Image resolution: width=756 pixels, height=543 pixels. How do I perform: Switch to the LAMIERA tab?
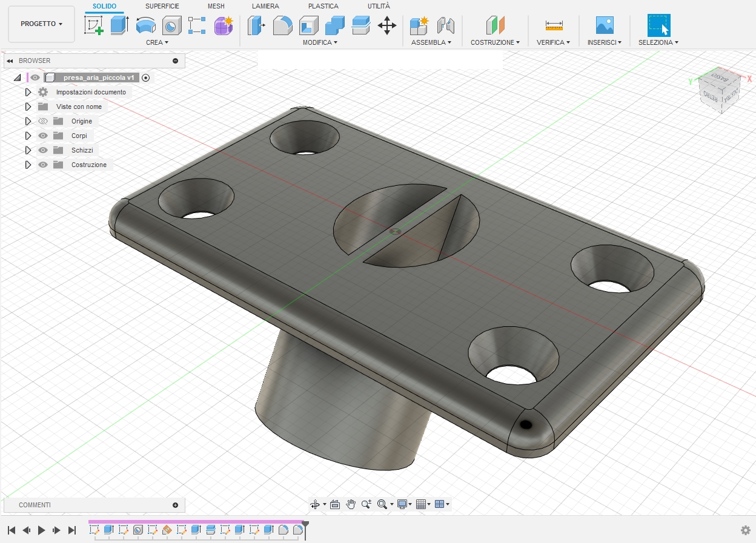[266, 6]
